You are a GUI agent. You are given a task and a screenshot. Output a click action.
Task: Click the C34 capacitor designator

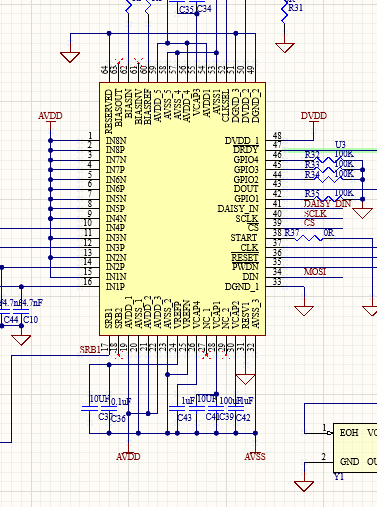(x=204, y=8)
